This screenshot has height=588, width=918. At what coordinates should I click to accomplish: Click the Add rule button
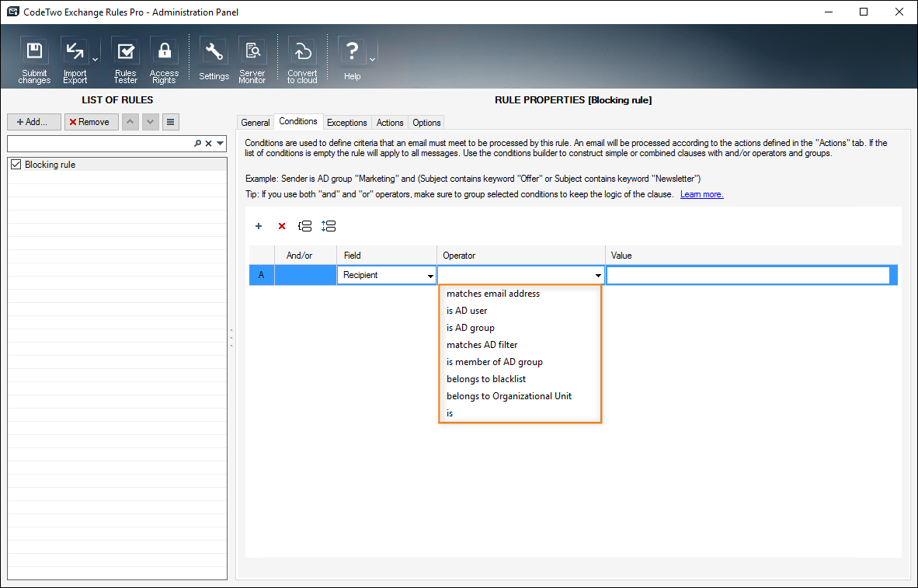(34, 122)
